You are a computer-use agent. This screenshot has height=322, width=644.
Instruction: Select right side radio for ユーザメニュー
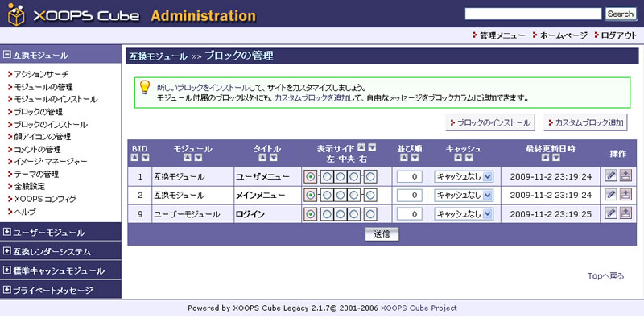click(370, 176)
